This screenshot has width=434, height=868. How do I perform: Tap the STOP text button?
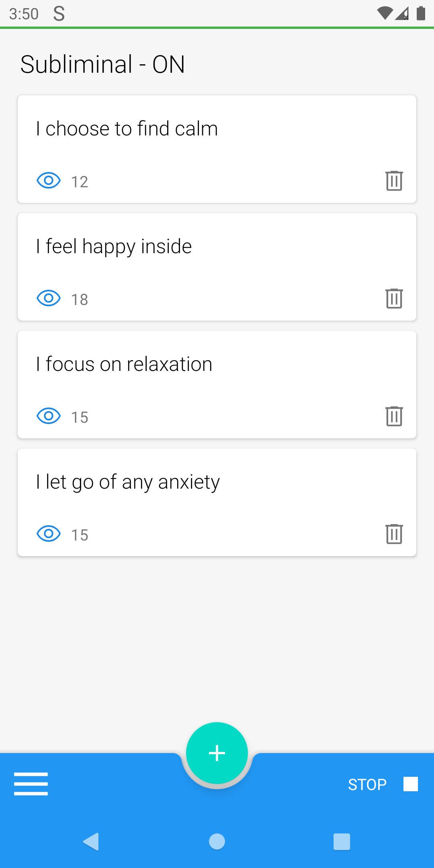tap(367, 784)
